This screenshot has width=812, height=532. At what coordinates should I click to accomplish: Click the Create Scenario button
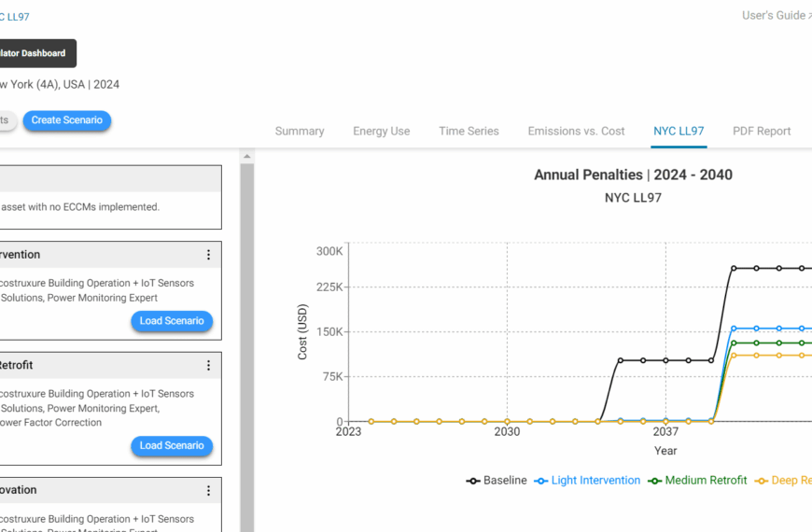pyautogui.click(x=67, y=120)
